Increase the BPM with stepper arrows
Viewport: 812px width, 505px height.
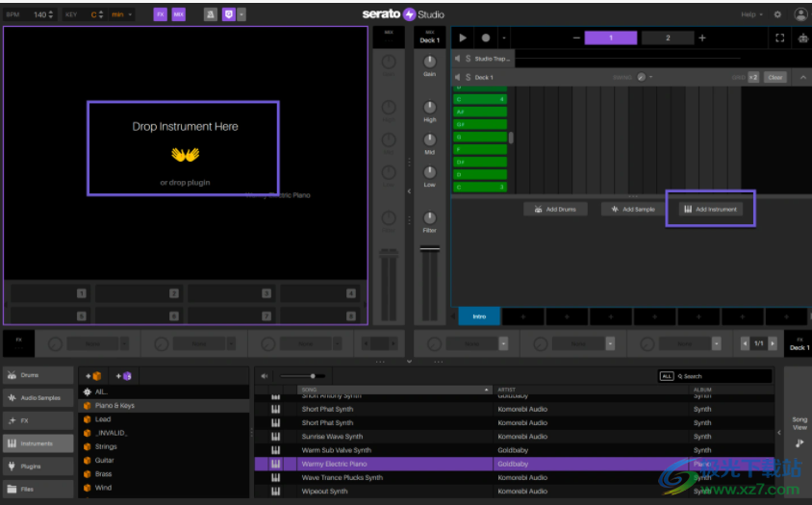pyautogui.click(x=50, y=12)
